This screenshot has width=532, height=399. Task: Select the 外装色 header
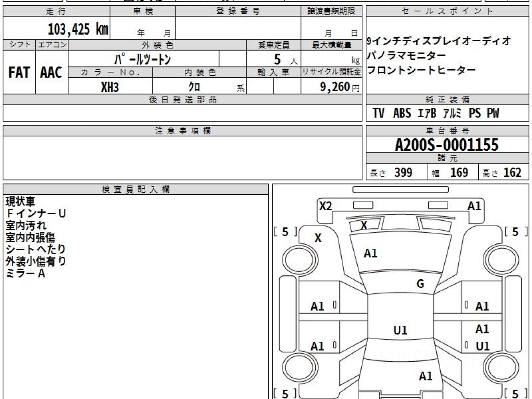[157, 45]
